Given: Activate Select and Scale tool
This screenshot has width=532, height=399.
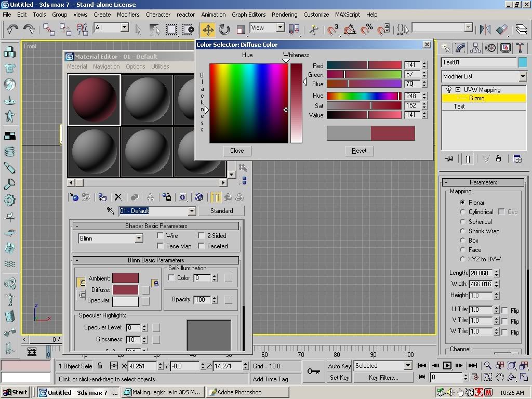Looking at the screenshot, I should coord(241,30).
